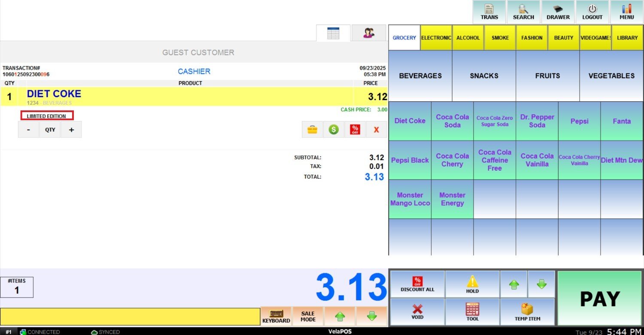Open the customer tab with people icon
644x335 pixels.
(x=368, y=33)
